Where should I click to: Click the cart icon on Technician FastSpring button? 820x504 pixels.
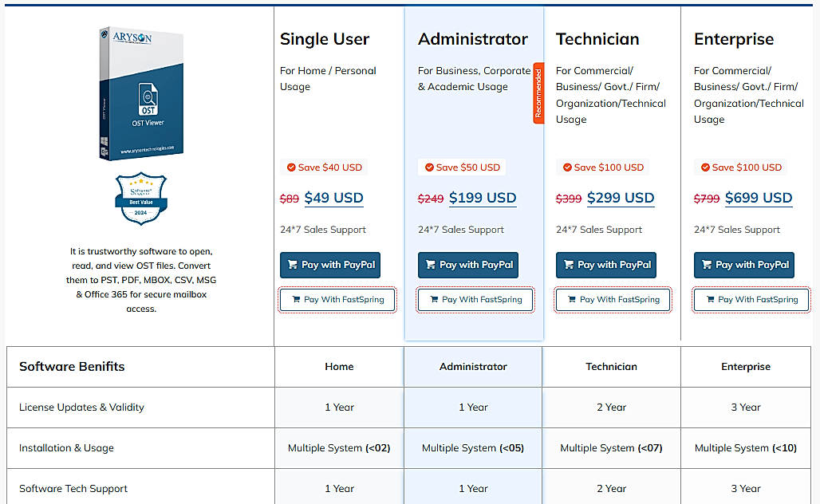click(572, 300)
